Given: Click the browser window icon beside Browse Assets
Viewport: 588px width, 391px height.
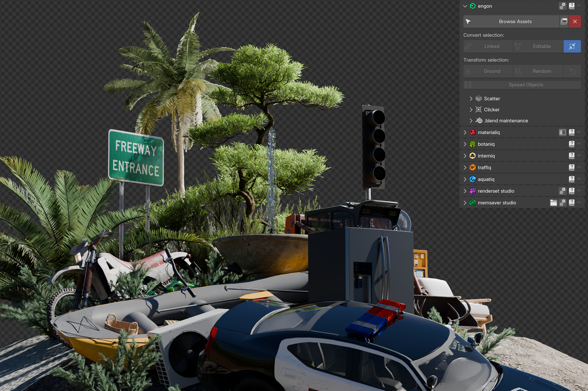Looking at the screenshot, I should point(564,22).
